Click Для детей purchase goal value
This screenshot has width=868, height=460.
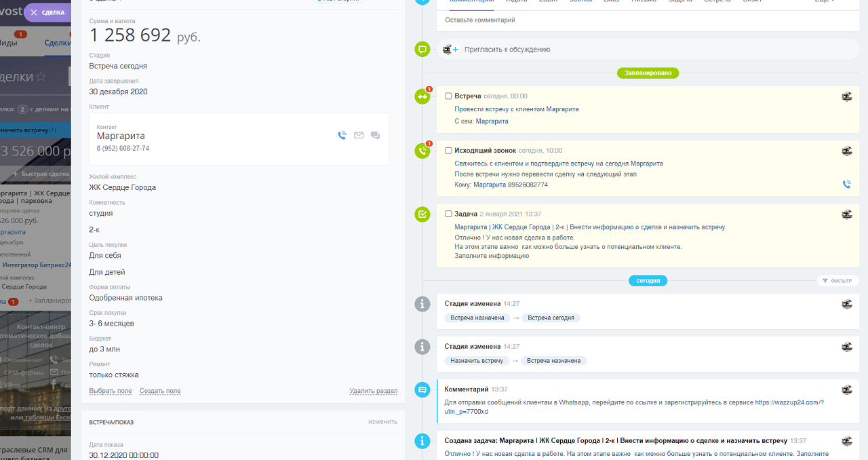click(x=107, y=272)
